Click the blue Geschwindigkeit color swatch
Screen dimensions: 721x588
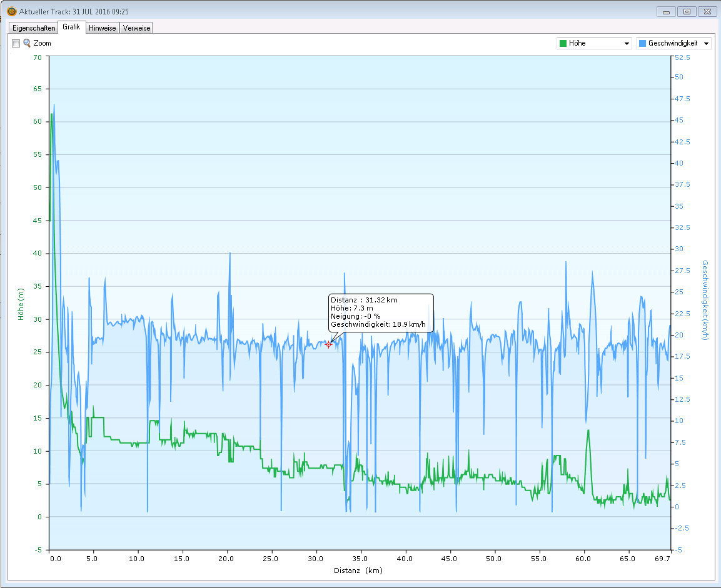(x=642, y=44)
